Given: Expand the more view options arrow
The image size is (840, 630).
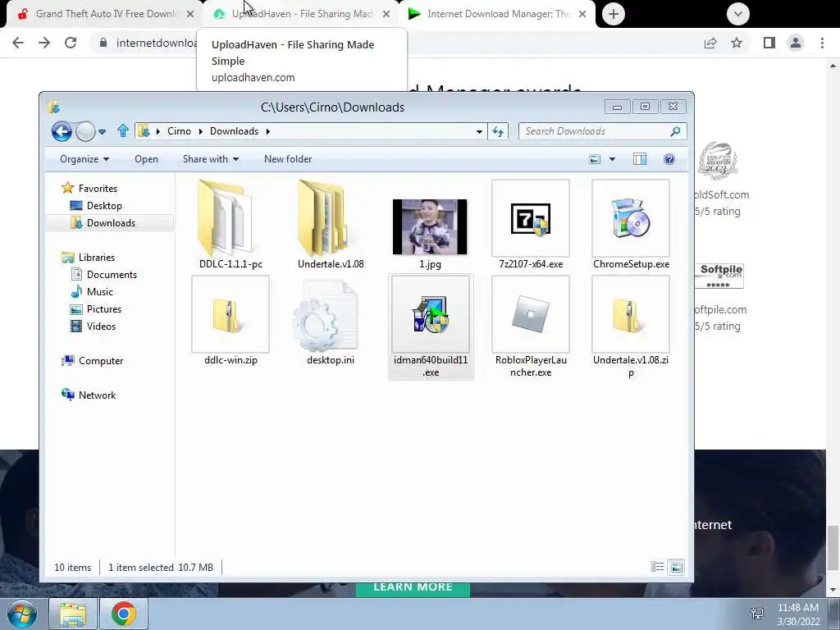Looking at the screenshot, I should [612, 159].
